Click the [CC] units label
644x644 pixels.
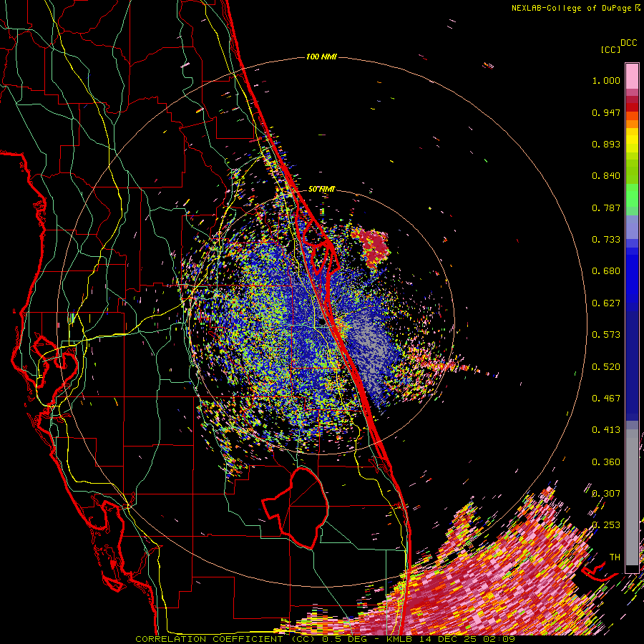(610, 49)
